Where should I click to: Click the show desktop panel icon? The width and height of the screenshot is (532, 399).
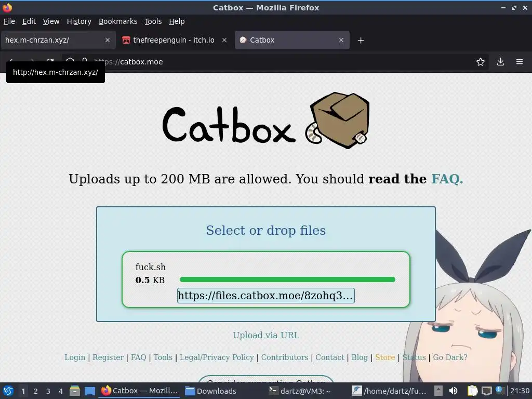pos(89,391)
